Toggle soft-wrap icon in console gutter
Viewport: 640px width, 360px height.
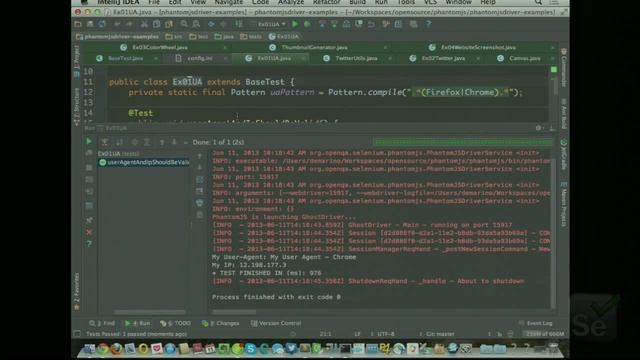pos(200,179)
